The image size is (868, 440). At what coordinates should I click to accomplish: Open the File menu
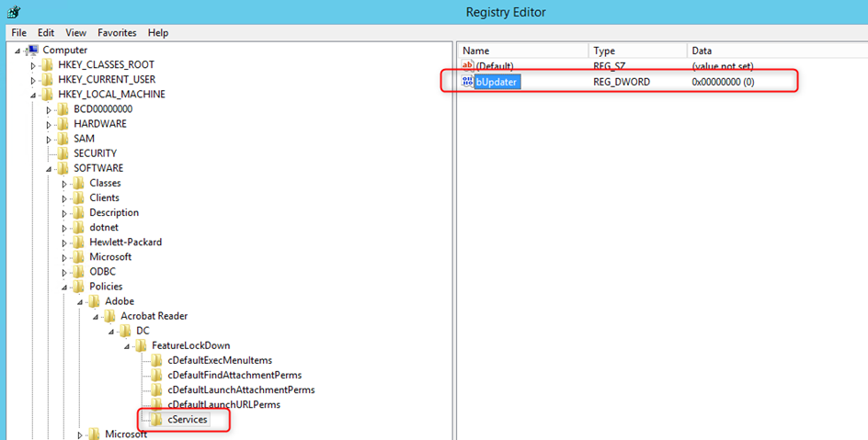(x=19, y=33)
